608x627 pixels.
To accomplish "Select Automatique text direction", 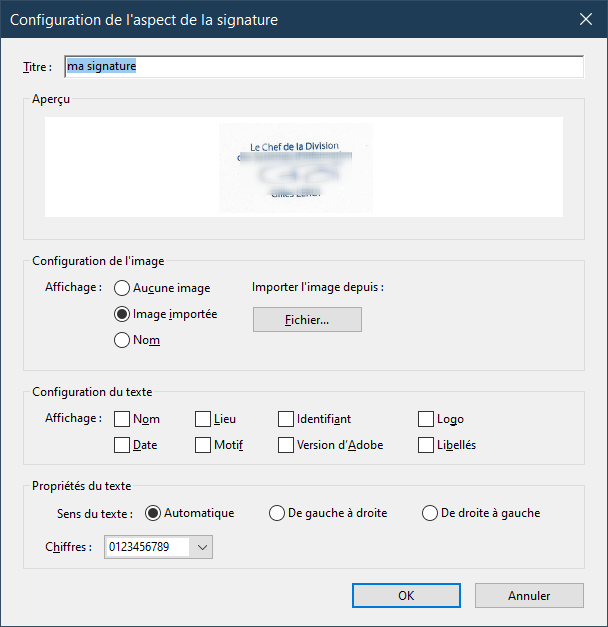I will 153,513.
